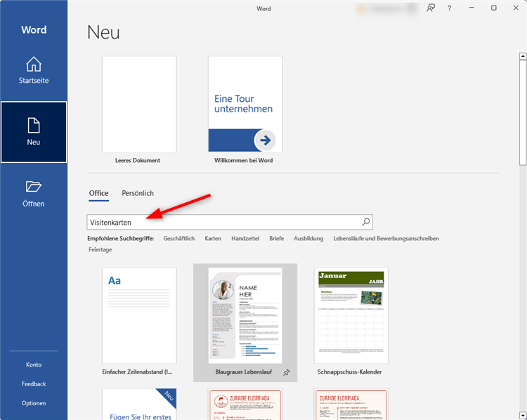Create a Leeres Dokument

click(139, 104)
